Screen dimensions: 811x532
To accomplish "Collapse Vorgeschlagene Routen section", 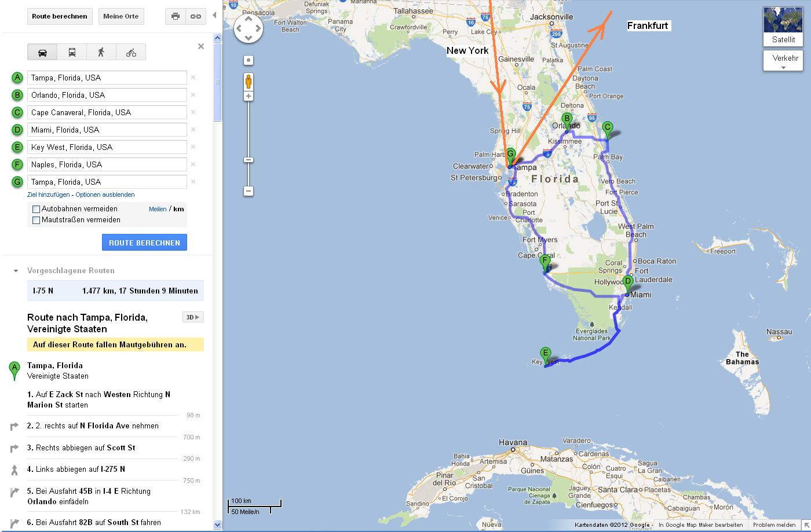I will (16, 271).
